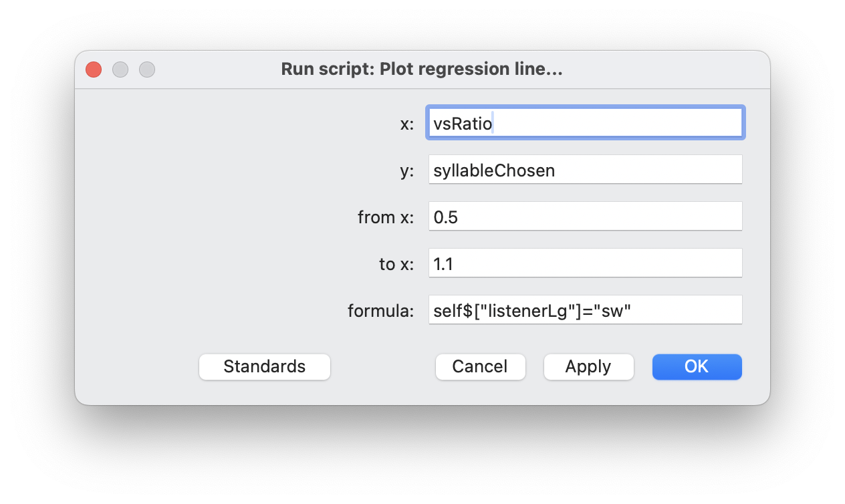Click the formula: label
The height and width of the screenshot is (504, 845).
(x=381, y=309)
